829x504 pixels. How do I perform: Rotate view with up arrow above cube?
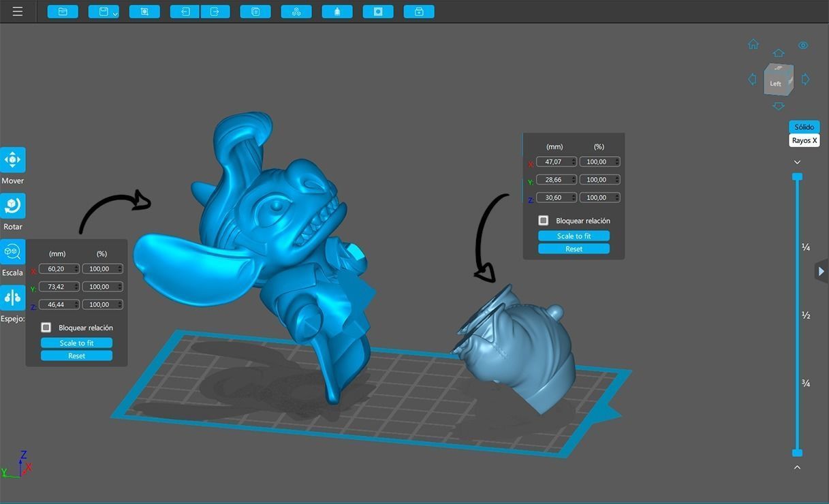click(x=778, y=53)
